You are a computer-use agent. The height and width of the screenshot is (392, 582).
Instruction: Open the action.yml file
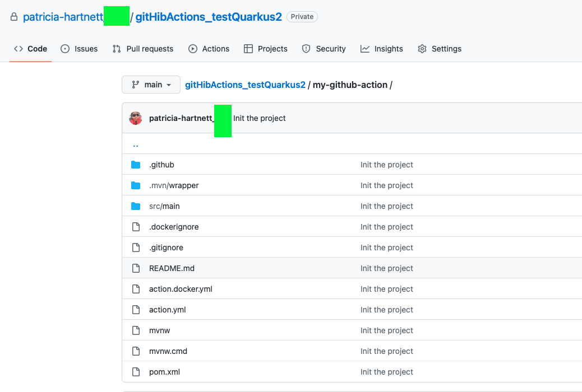click(167, 310)
